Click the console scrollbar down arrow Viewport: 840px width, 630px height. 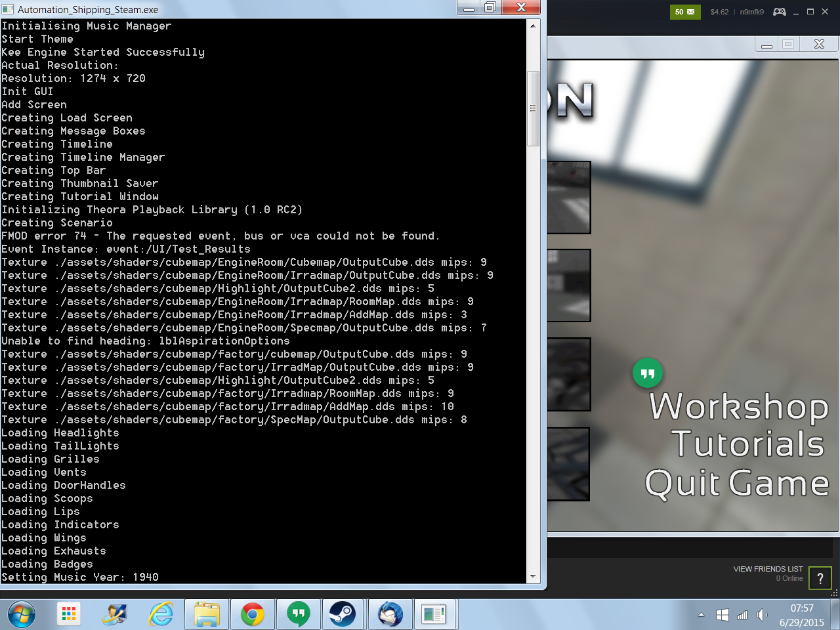click(533, 576)
